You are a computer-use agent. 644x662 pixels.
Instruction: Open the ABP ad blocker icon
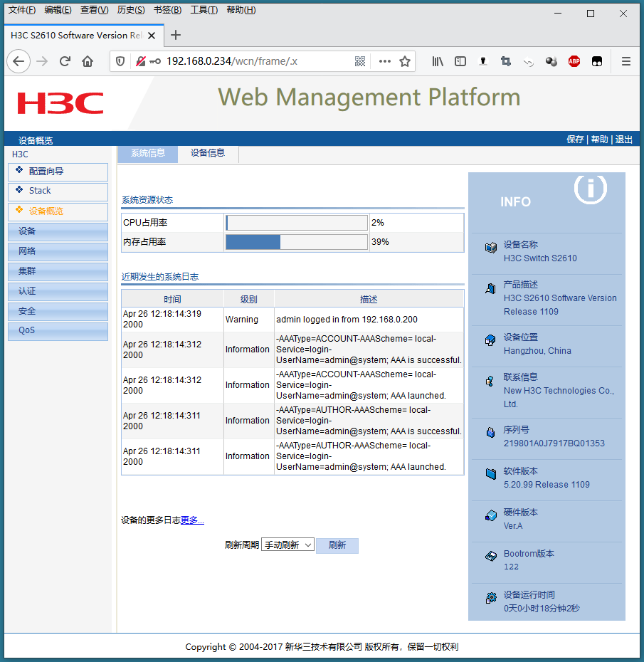click(x=574, y=61)
